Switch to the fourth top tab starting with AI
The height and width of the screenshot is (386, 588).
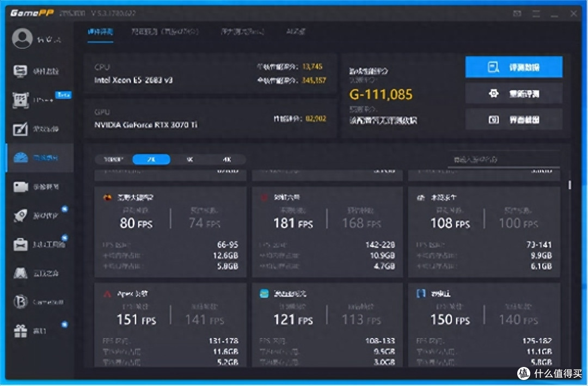tap(296, 32)
